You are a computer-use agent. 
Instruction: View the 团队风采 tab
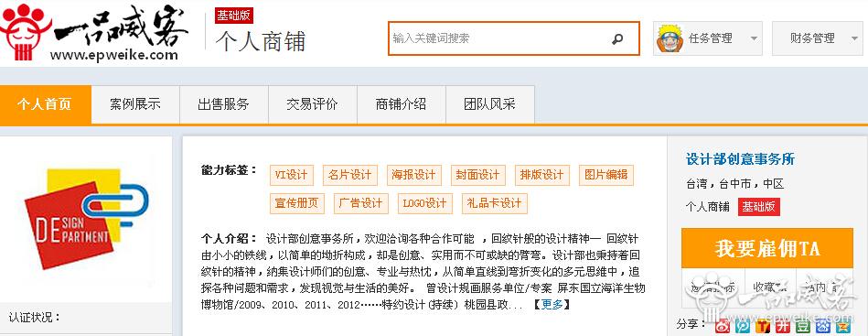coord(490,104)
